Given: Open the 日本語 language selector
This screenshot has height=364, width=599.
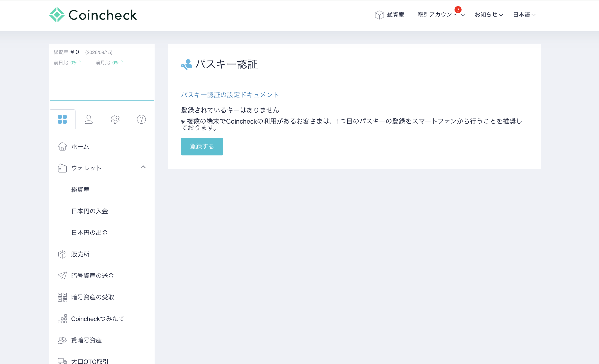Looking at the screenshot, I should point(524,14).
